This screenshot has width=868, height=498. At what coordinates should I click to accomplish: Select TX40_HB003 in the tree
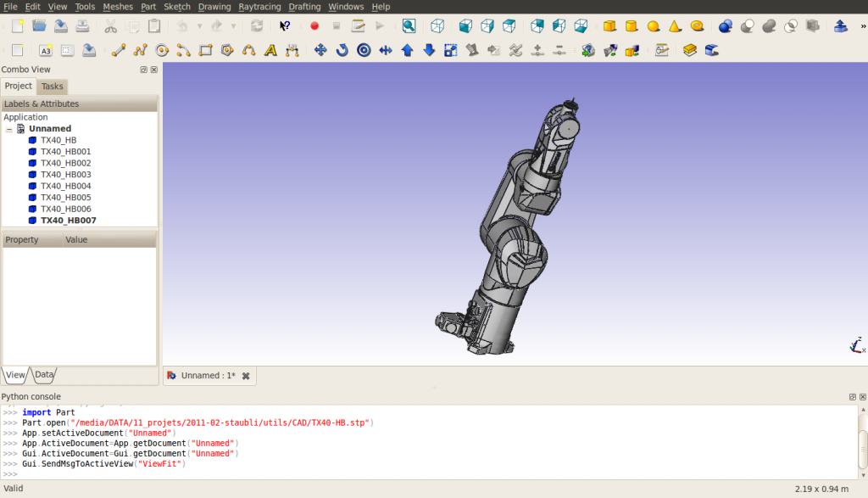pyautogui.click(x=65, y=175)
